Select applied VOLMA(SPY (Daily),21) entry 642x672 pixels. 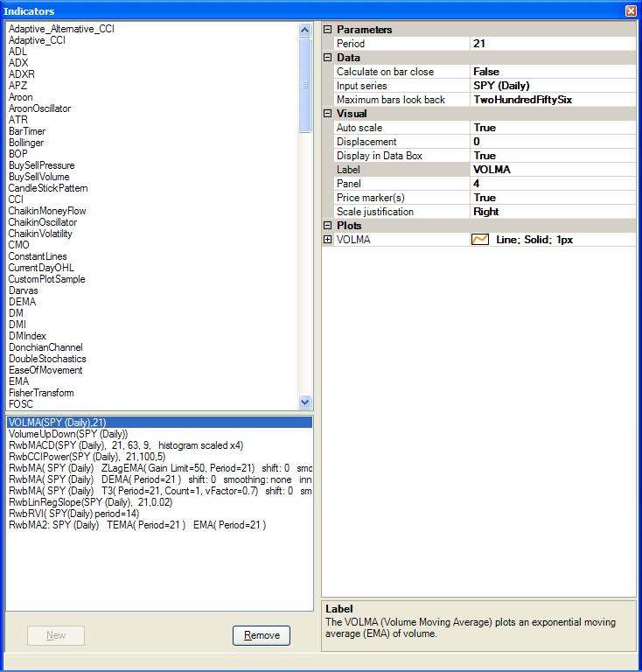point(160,423)
